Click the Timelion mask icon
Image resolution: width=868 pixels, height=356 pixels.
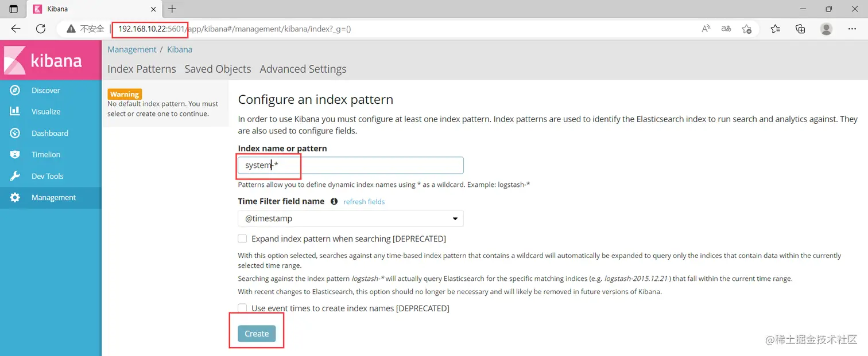tap(15, 155)
